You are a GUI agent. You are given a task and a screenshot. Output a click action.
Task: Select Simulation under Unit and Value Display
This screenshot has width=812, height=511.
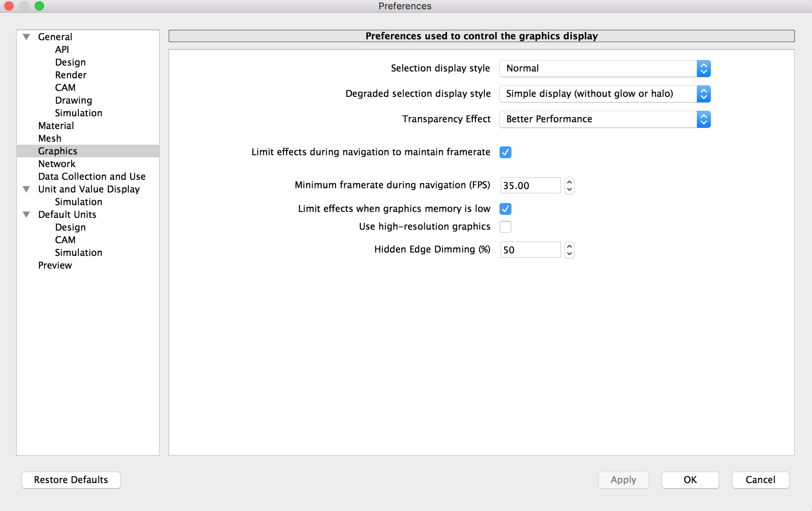click(x=78, y=202)
